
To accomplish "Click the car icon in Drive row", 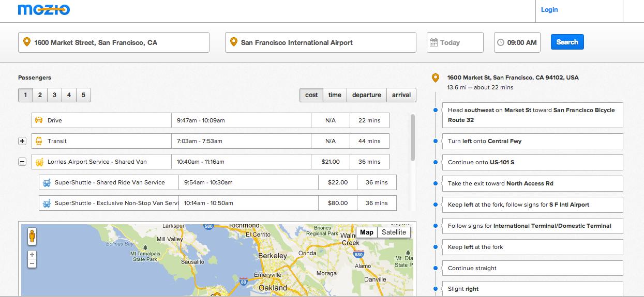I will pyautogui.click(x=39, y=120).
